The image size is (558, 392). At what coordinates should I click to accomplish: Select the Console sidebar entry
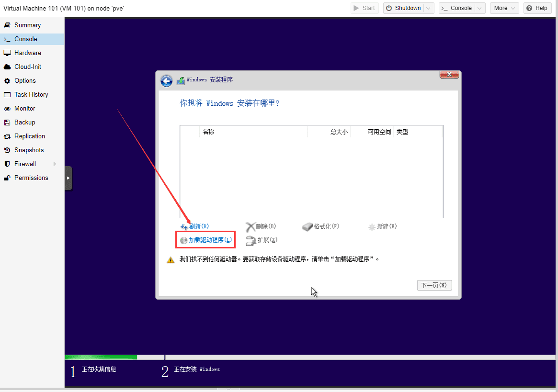coord(32,39)
